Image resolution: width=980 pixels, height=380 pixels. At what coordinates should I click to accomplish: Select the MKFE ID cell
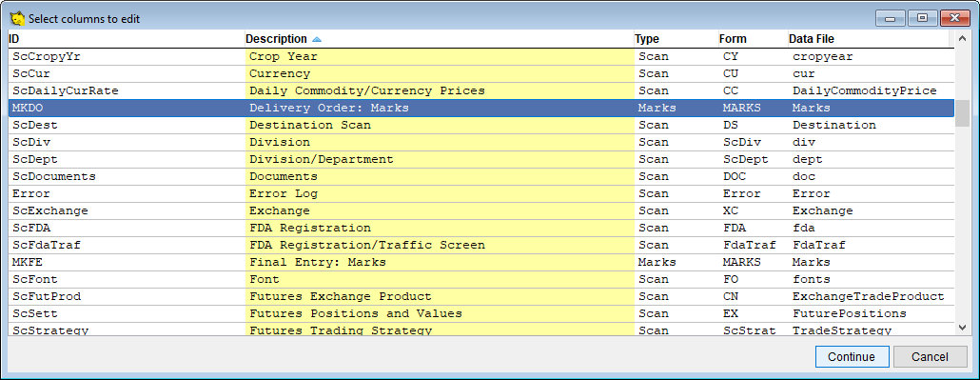127,262
